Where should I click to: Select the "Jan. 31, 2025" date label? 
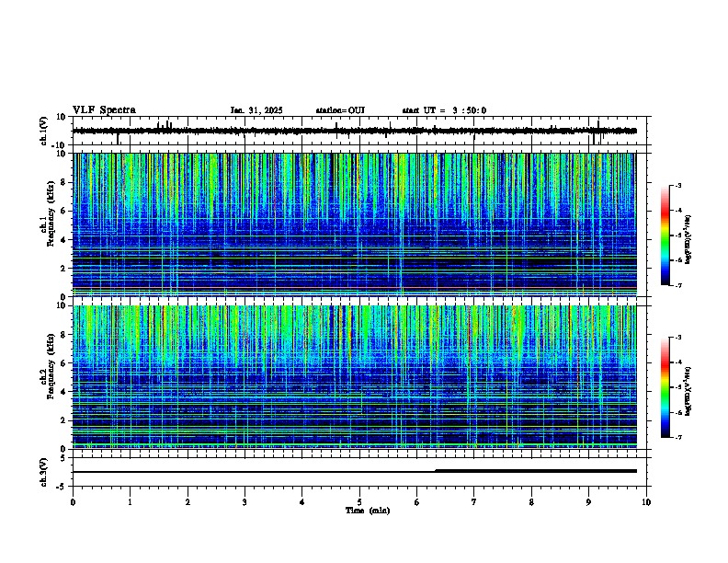pyautogui.click(x=256, y=110)
